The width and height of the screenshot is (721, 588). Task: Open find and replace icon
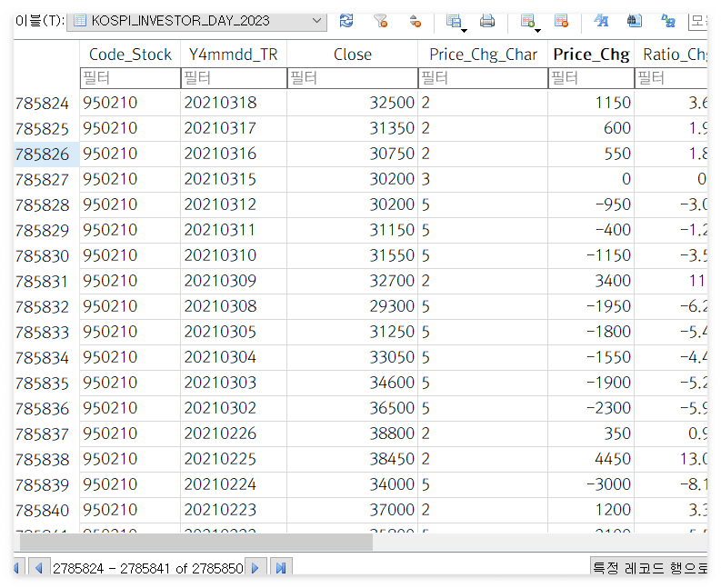(668, 21)
